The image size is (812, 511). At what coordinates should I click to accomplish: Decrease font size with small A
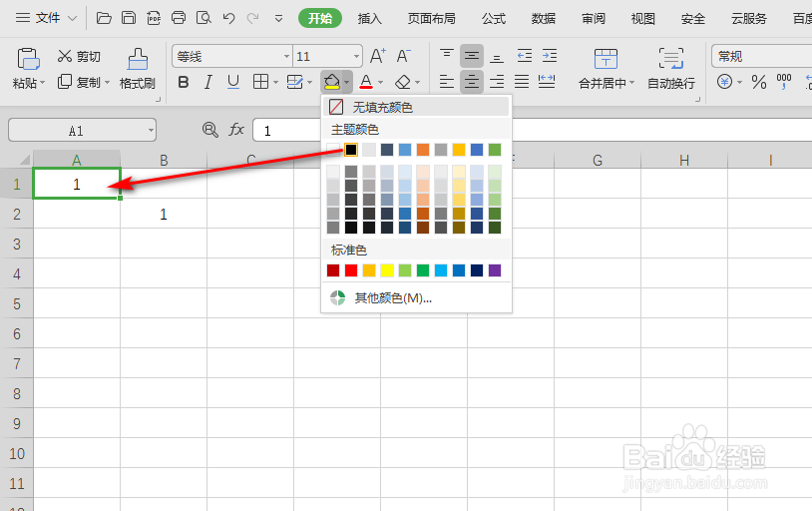(403, 56)
